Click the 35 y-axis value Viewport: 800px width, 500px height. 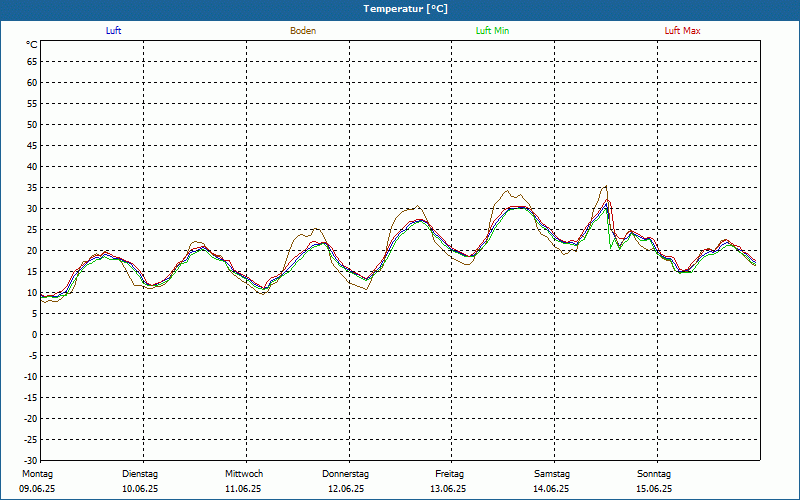click(x=32, y=188)
